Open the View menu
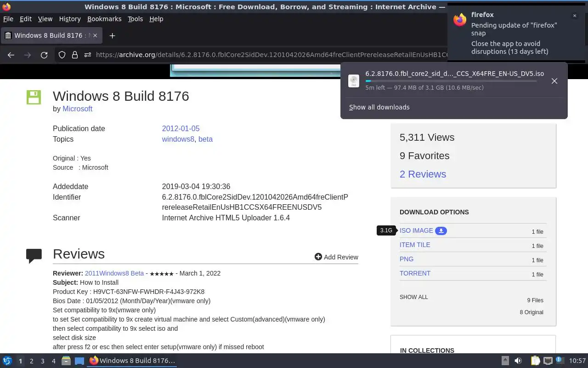 tap(45, 19)
